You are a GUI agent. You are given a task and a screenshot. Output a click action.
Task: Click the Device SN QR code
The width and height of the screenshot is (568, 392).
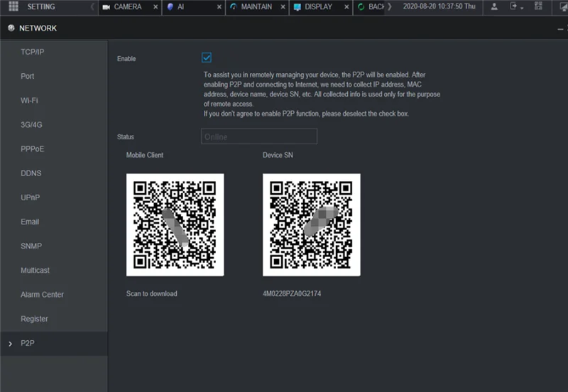tap(312, 224)
